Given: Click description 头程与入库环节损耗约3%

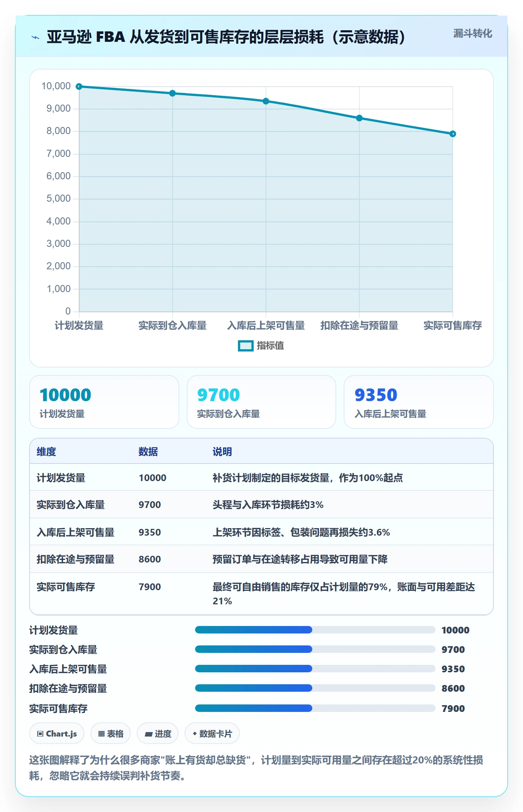Looking at the screenshot, I should [268, 505].
